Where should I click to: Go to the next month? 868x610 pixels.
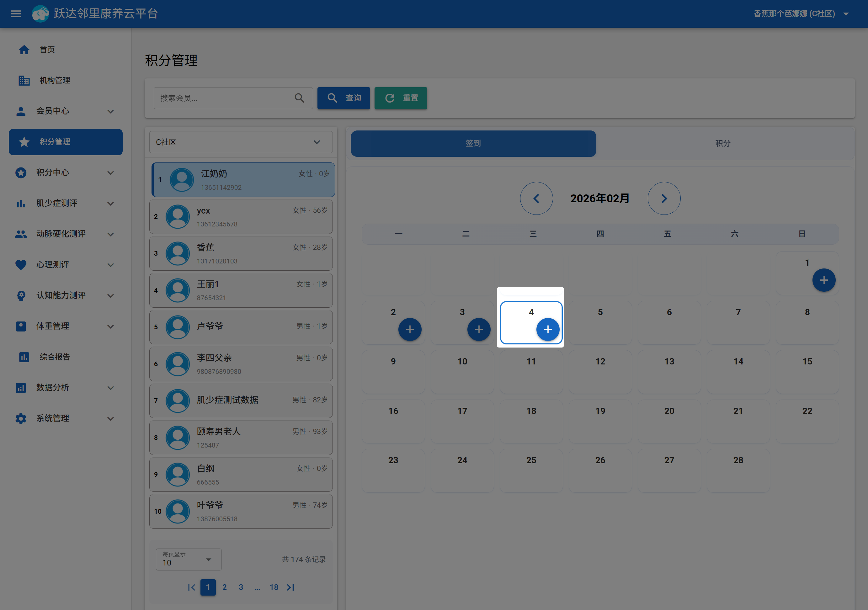[x=664, y=199]
